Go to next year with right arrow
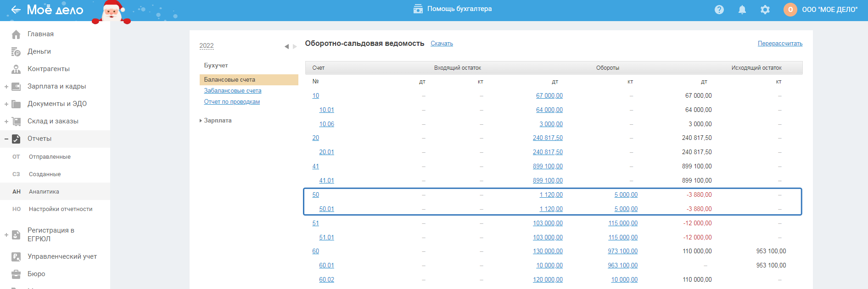 [x=295, y=46]
